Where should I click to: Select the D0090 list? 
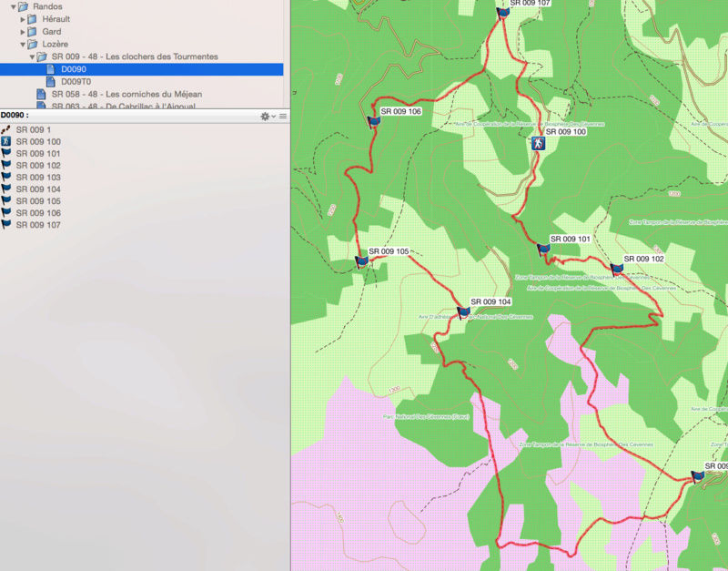(142, 69)
